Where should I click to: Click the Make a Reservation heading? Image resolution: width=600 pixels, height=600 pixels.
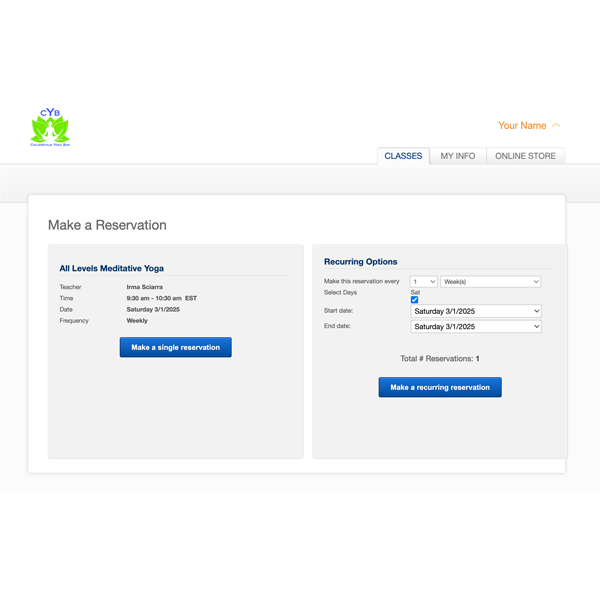(107, 225)
